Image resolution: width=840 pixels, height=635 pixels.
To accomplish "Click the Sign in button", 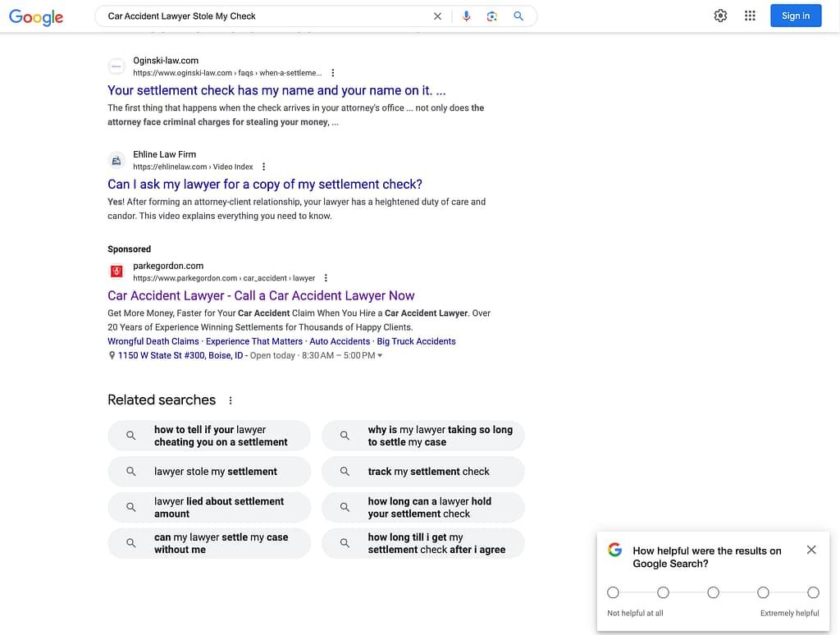I will (796, 16).
